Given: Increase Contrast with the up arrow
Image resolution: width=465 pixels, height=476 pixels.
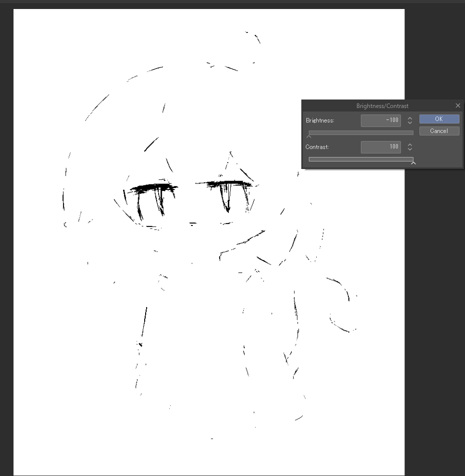Looking at the screenshot, I should click(x=409, y=145).
